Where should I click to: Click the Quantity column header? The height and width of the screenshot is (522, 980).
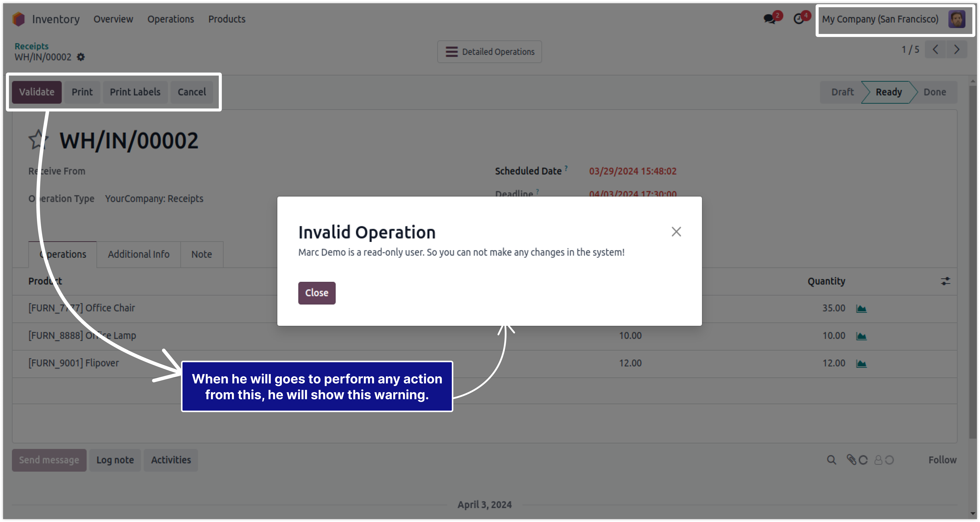(826, 281)
